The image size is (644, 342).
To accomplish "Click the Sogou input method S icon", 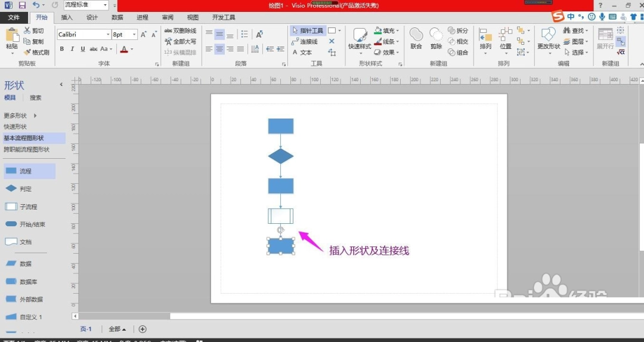I will [558, 16].
